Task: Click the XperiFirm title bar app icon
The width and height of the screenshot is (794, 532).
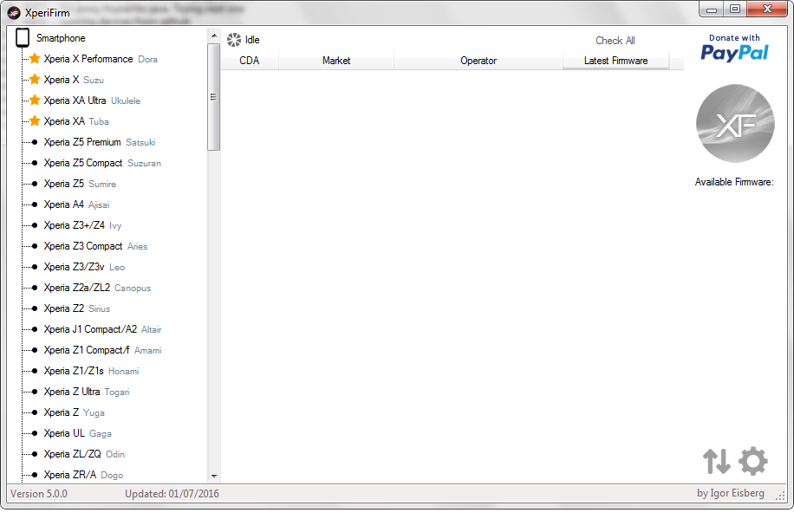Action: coord(14,12)
